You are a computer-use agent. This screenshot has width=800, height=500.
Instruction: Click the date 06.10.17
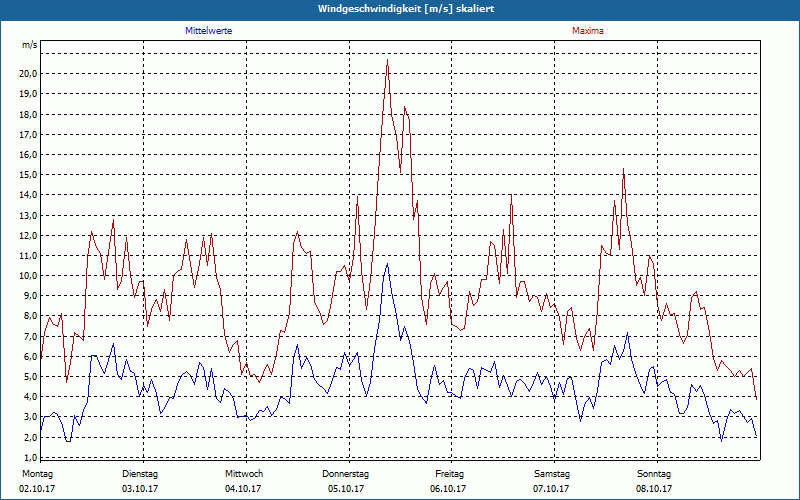coord(448,489)
